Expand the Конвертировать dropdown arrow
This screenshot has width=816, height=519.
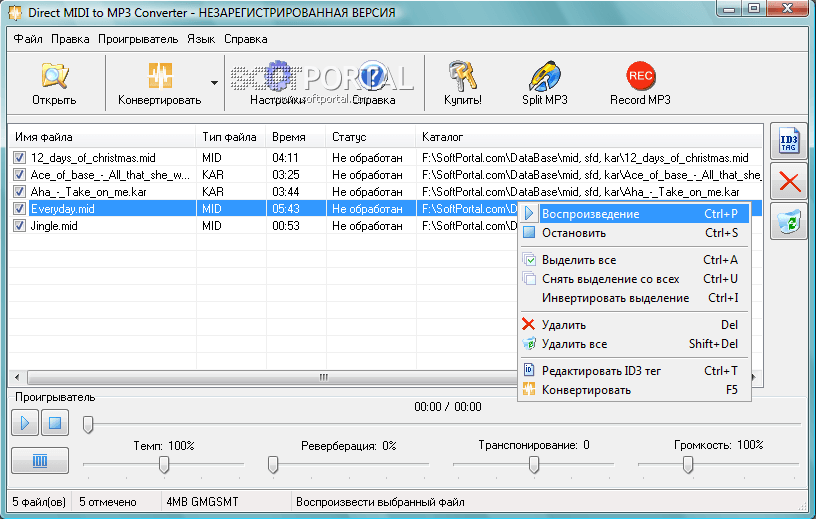pyautogui.click(x=214, y=83)
